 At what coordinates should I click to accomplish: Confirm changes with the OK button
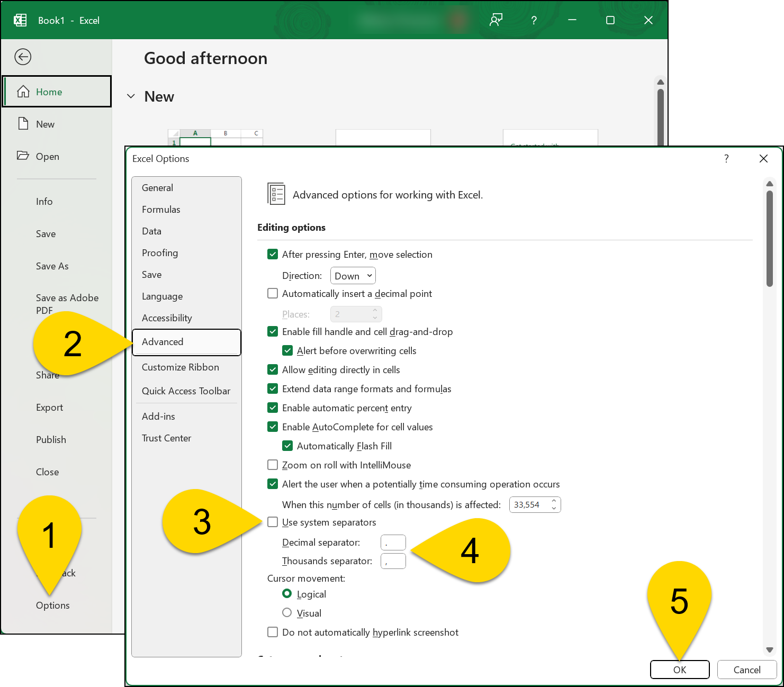(680, 670)
